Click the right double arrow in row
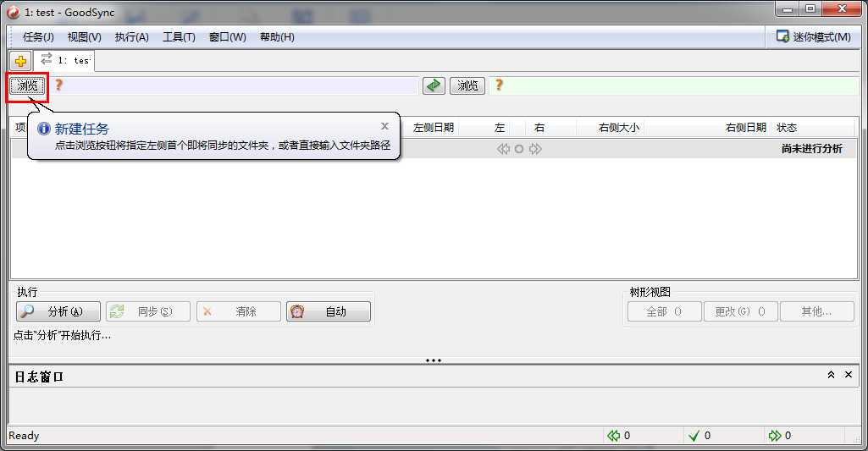868x451 pixels. [534, 149]
